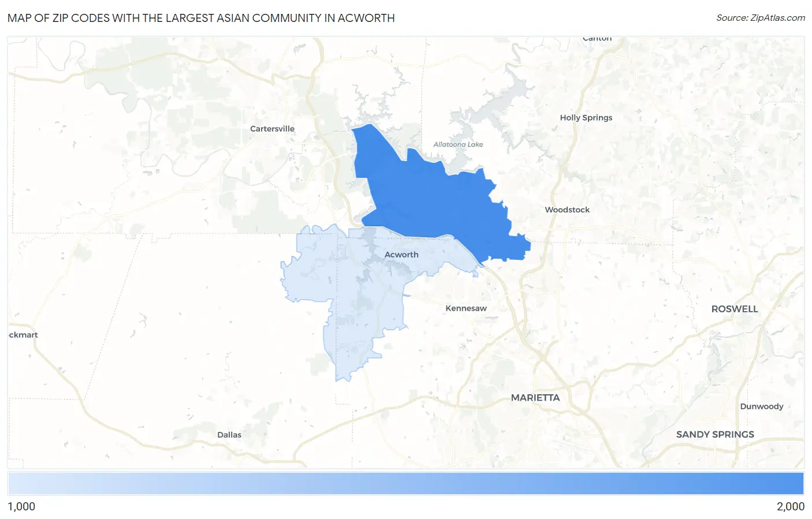Click the color gradient legend bar
Viewport: 812px width, 519px height.
pos(405,484)
